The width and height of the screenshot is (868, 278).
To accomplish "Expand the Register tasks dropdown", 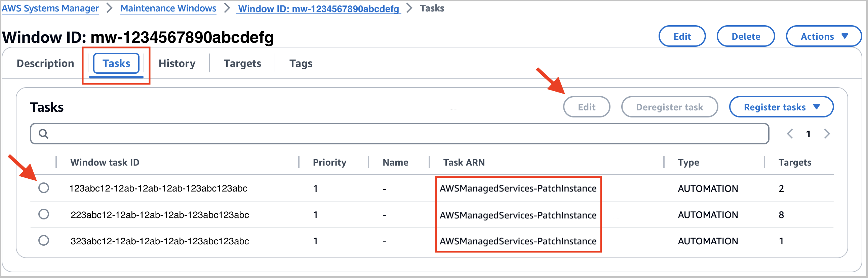I will [x=781, y=107].
